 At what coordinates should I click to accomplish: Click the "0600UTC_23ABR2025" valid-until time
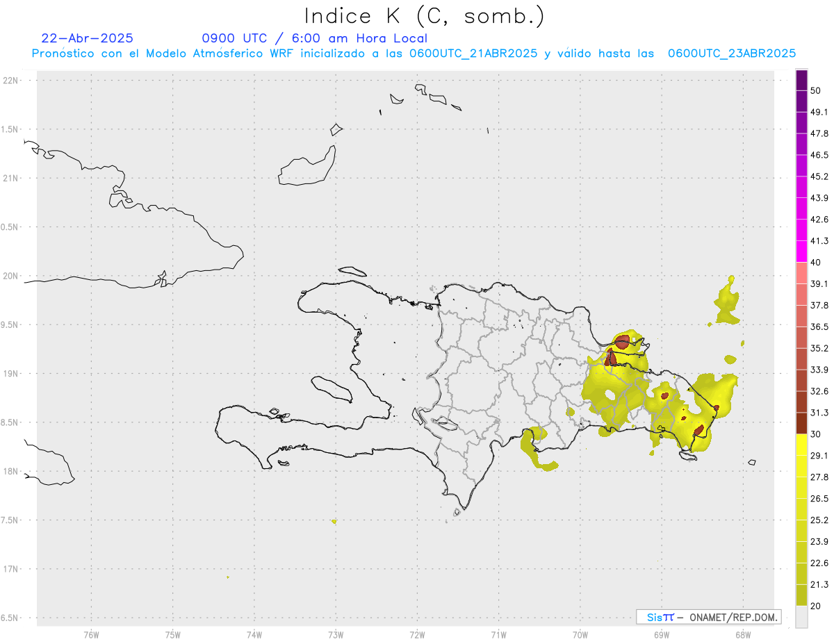pos(732,53)
